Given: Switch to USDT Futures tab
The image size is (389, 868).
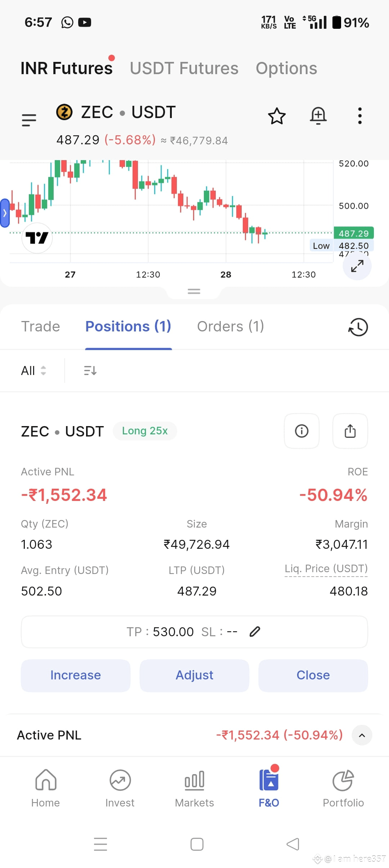Looking at the screenshot, I should (x=184, y=68).
